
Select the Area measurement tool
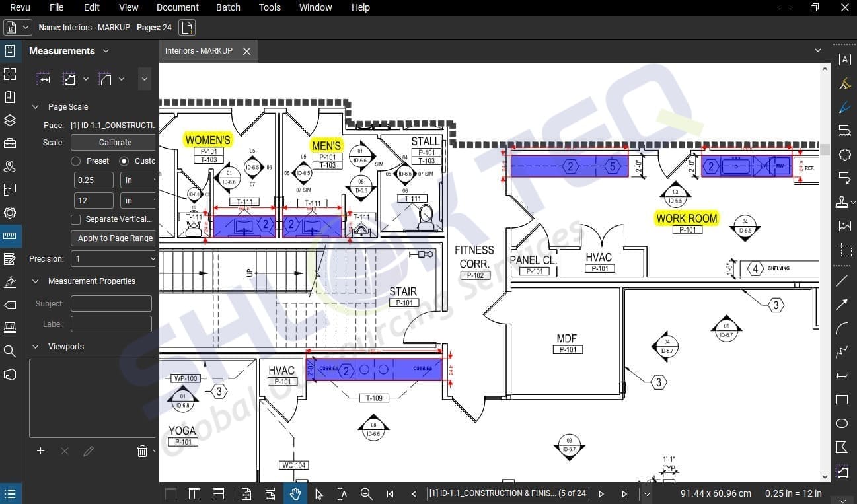[x=105, y=79]
